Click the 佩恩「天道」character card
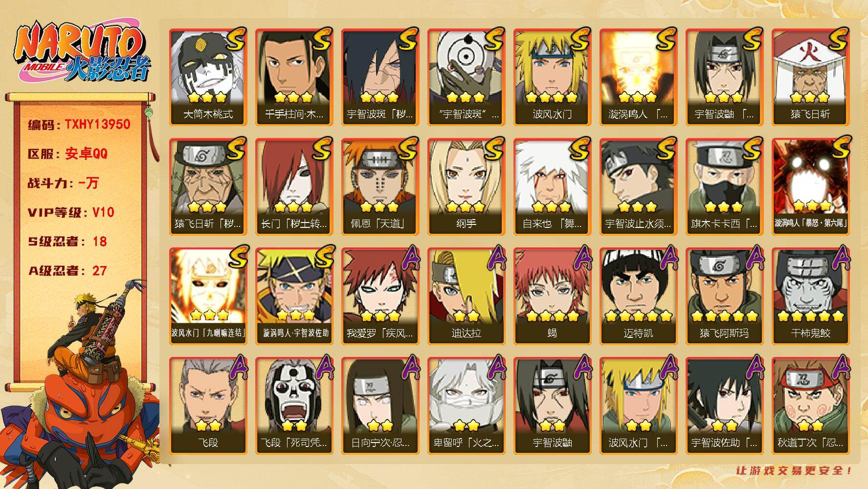 (x=380, y=186)
